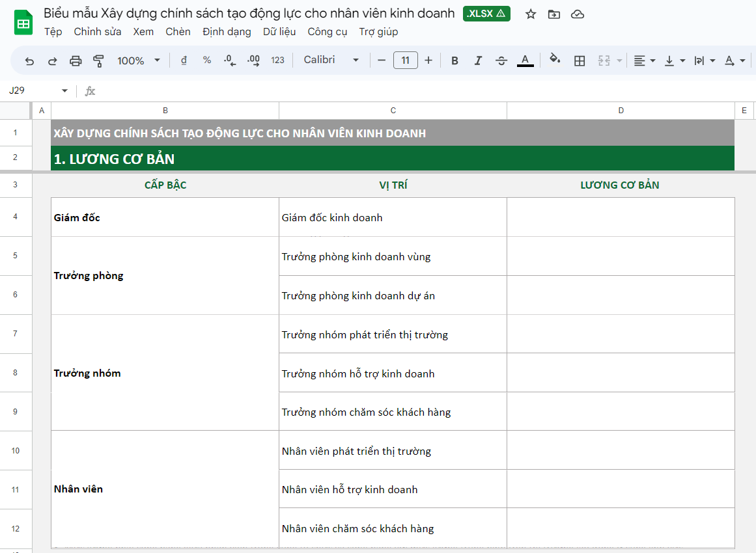
Task: Open the Chèn menu
Action: pyautogui.click(x=178, y=32)
